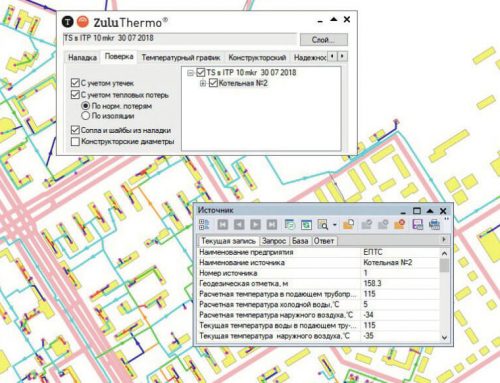Click scroll-down arrow in Источник table
This screenshot has width=500, height=383.
tap(444, 337)
